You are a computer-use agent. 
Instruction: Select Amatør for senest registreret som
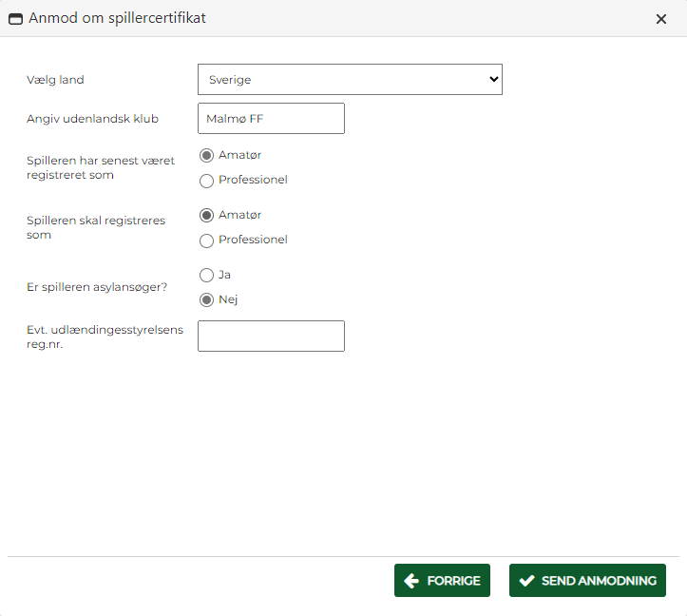(206, 155)
